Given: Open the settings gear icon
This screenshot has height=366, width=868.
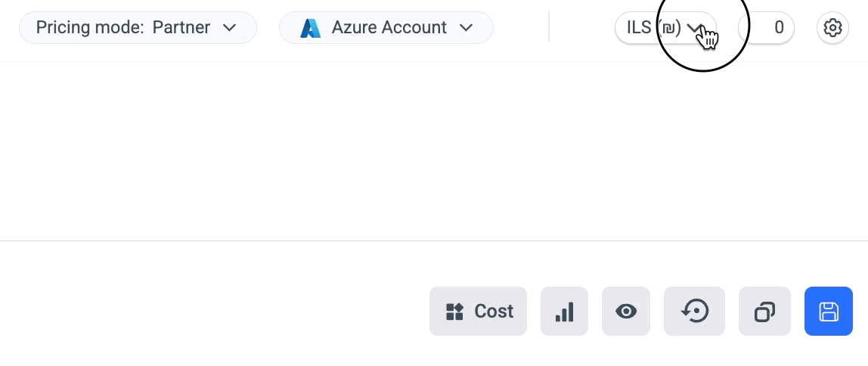Looking at the screenshot, I should (832, 28).
